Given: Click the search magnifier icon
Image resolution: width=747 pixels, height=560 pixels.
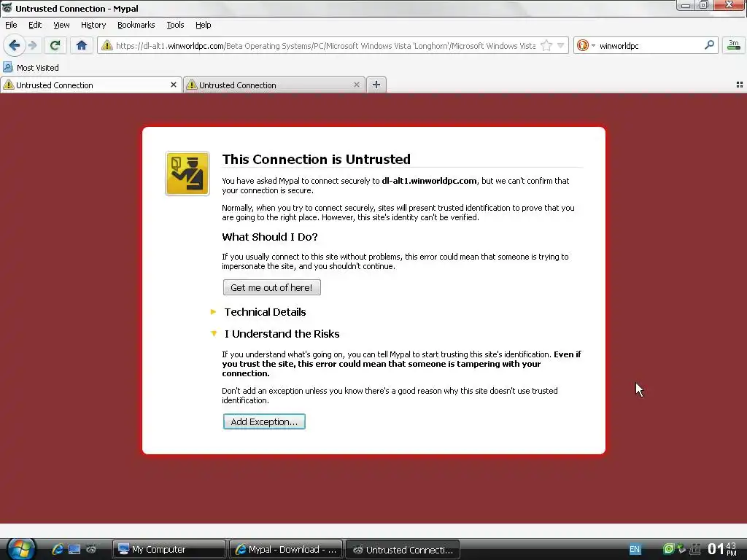Looking at the screenshot, I should tap(709, 45).
